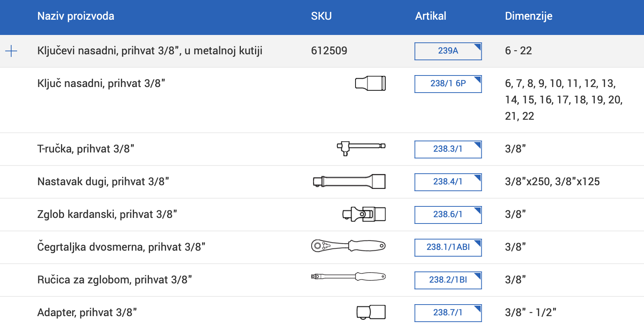
Task: Click the Artikal column header
Action: [x=431, y=16]
